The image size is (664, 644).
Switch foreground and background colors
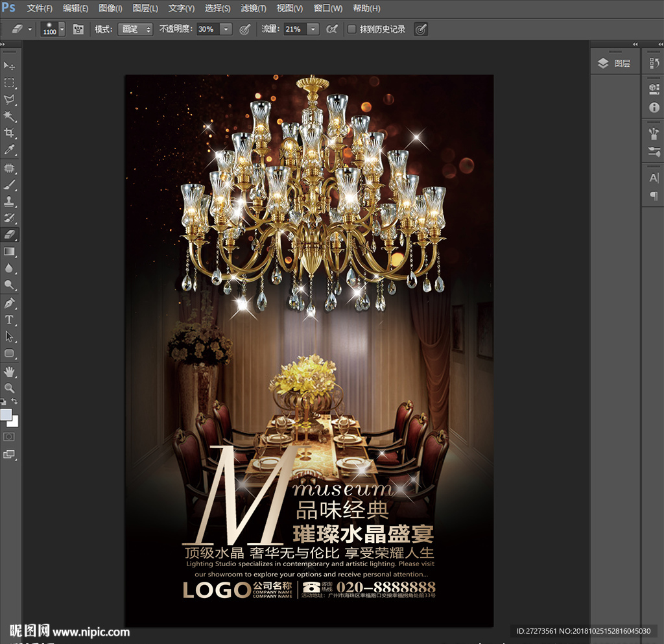pos(14,401)
